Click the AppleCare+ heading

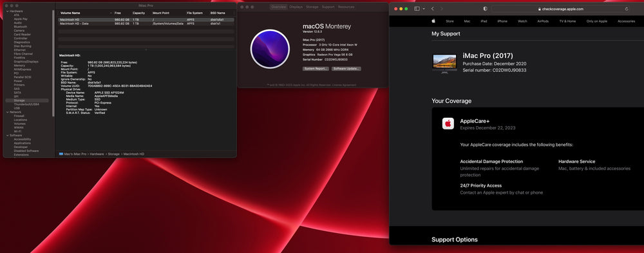475,121
